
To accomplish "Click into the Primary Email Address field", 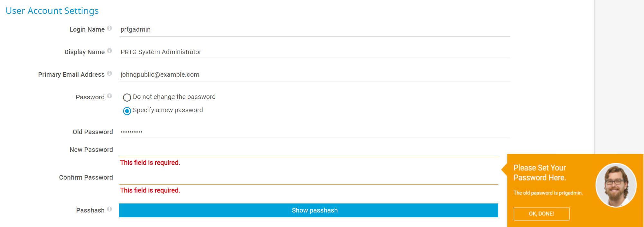I will point(314,75).
